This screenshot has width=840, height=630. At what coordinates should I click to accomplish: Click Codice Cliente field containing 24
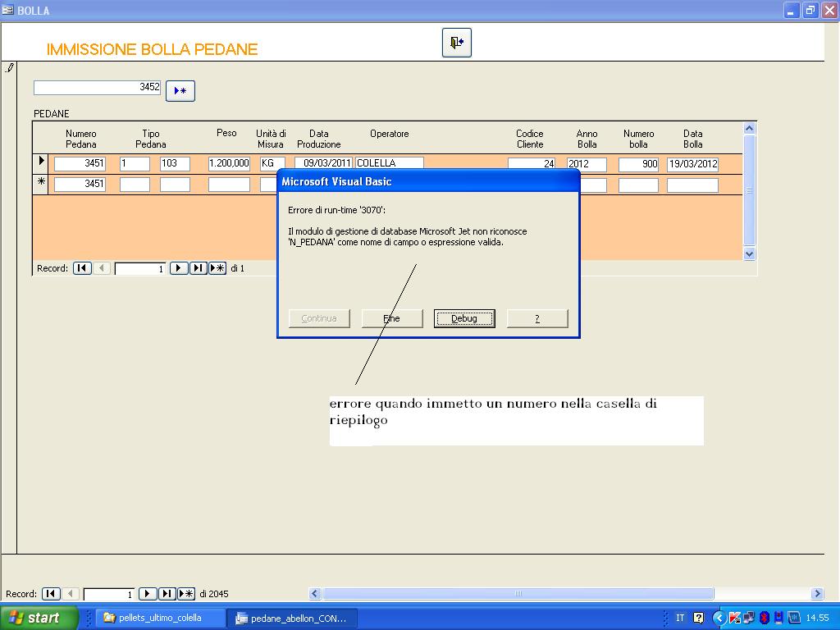click(x=532, y=163)
